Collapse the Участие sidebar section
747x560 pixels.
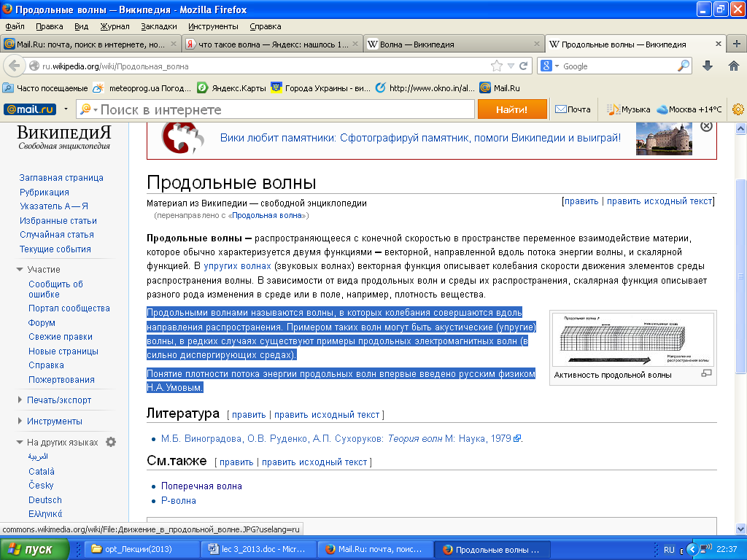[20, 270]
